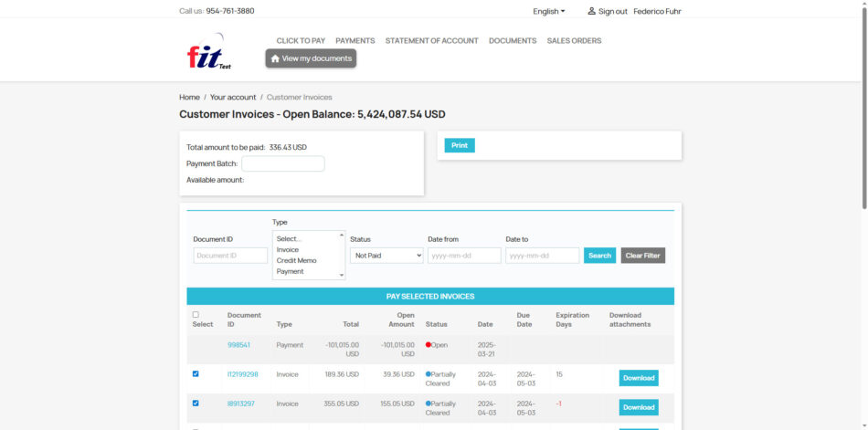868x430 pixels.
Task: Uncheck the checkbox for invoice I12199298
Action: point(196,373)
